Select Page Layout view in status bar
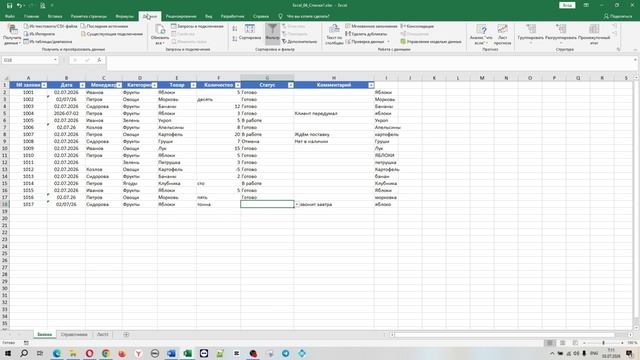 tap(562, 343)
